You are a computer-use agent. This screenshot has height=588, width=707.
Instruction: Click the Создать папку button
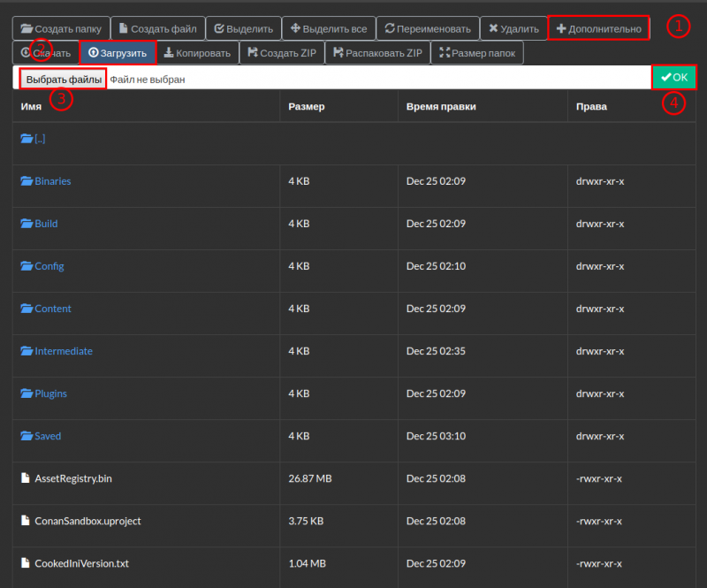[x=61, y=28]
